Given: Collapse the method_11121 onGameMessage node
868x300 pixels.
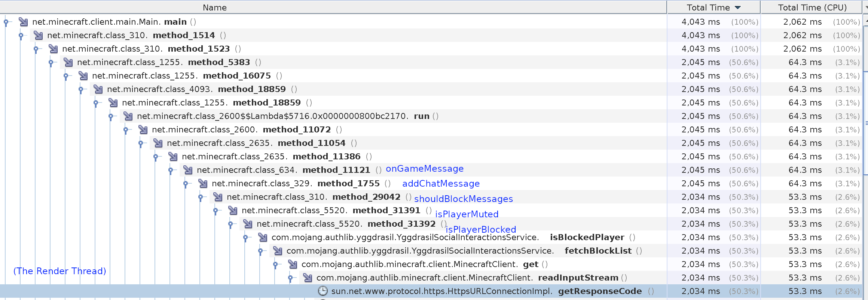Looking at the screenshot, I should click(x=171, y=170).
